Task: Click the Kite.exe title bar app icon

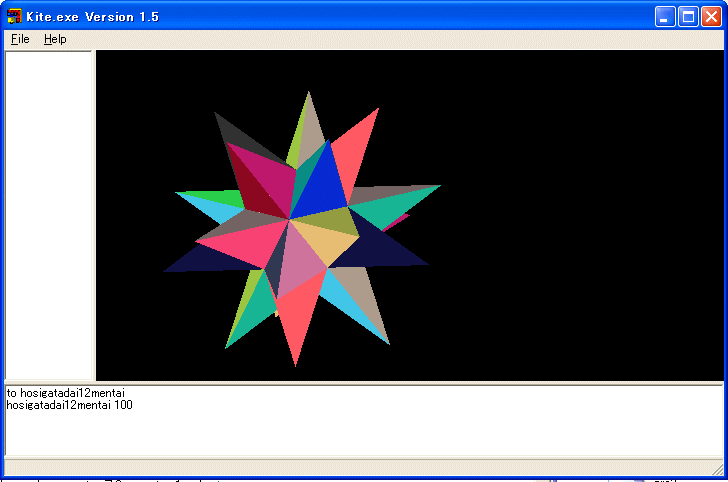Action: coord(14,16)
